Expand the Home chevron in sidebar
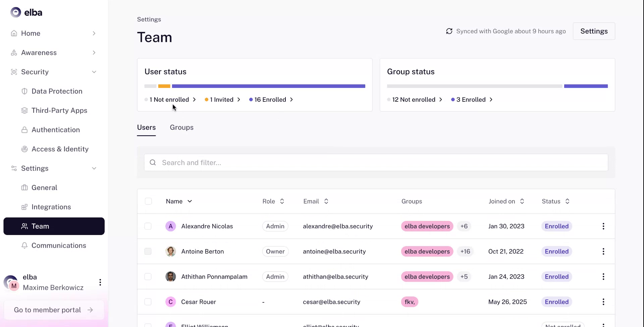644x327 pixels. point(94,33)
